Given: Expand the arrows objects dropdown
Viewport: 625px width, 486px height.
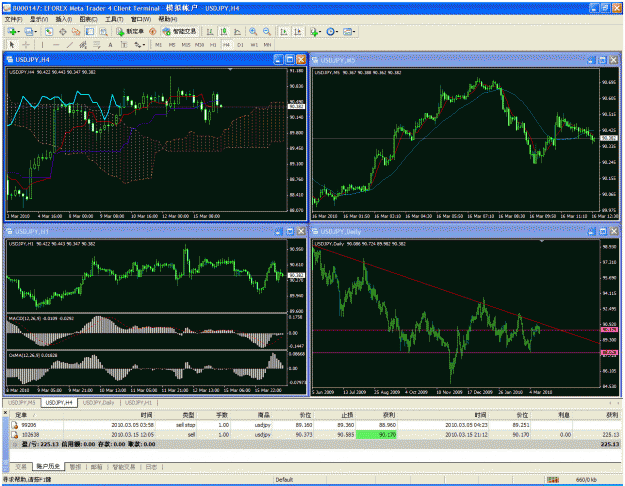Looking at the screenshot, I should [144, 45].
